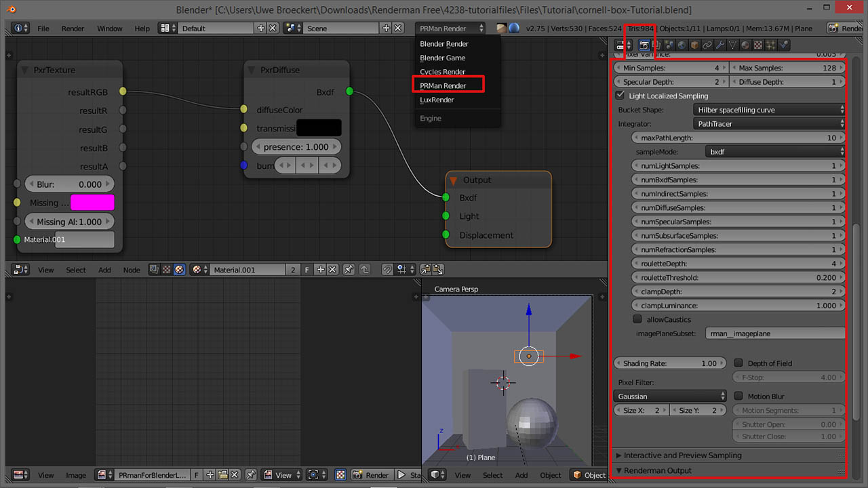Collapse the PxrTexture node
This screenshot has width=868, height=488.
26,70
